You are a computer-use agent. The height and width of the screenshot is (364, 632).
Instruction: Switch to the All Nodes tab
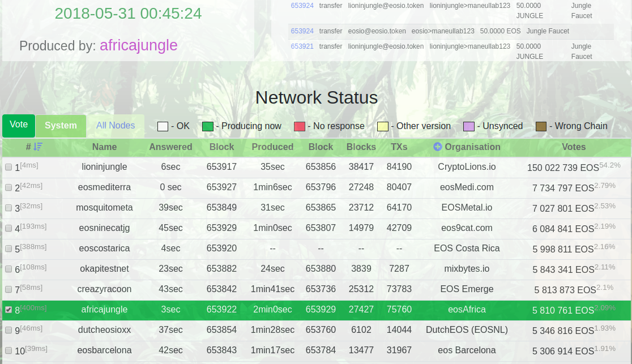116,126
